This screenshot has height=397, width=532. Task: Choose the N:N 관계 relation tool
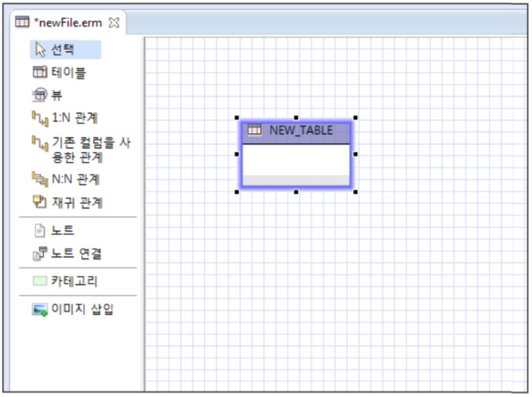[66, 179]
